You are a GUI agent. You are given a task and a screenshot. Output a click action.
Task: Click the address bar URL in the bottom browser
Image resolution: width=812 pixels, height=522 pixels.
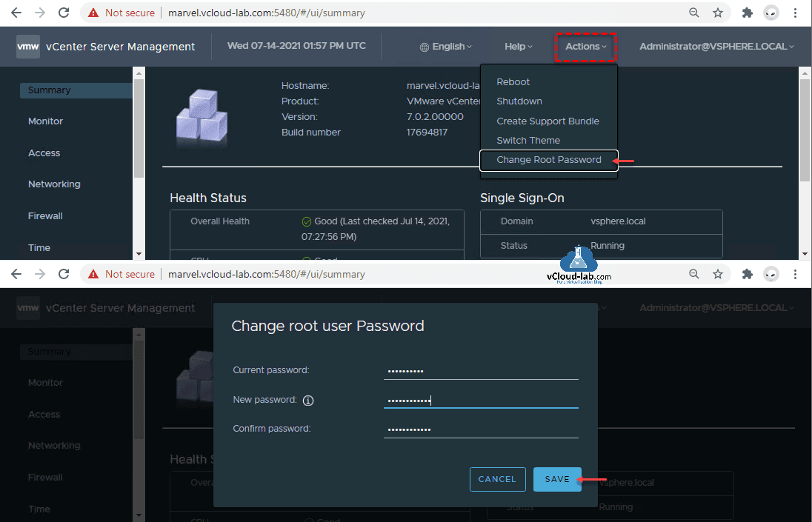[267, 274]
